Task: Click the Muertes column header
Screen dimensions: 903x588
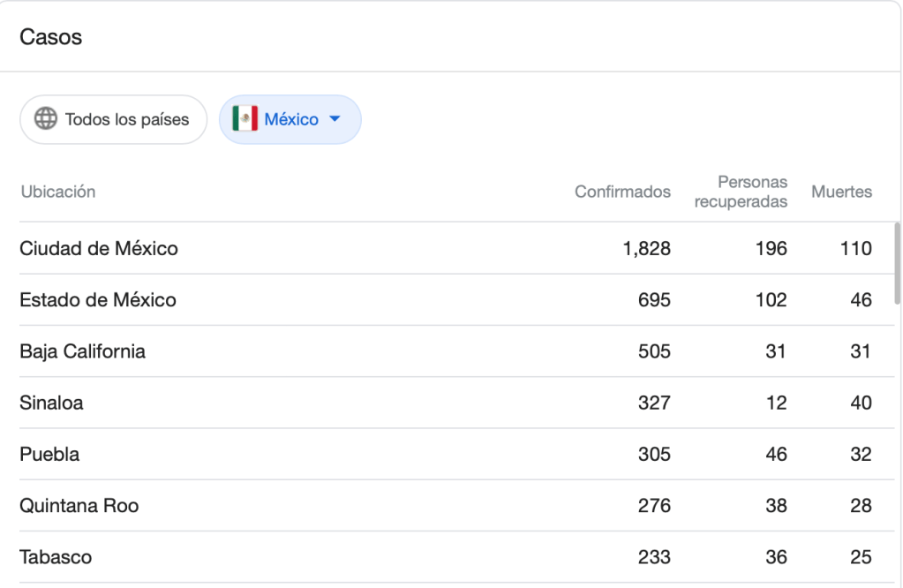Action: (841, 192)
